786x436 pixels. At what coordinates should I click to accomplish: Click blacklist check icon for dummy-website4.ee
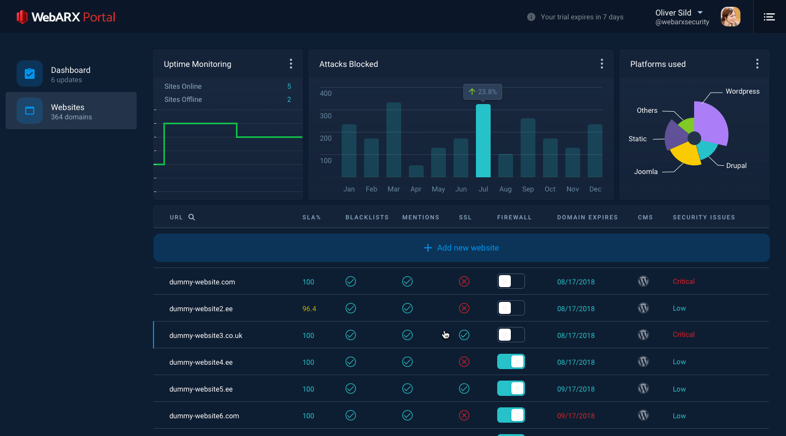pos(351,362)
